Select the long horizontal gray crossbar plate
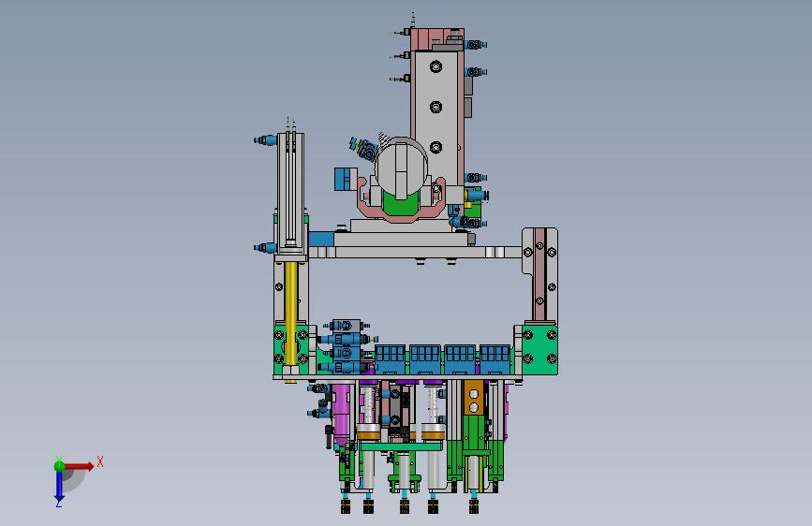The height and width of the screenshot is (526, 812). (414, 252)
